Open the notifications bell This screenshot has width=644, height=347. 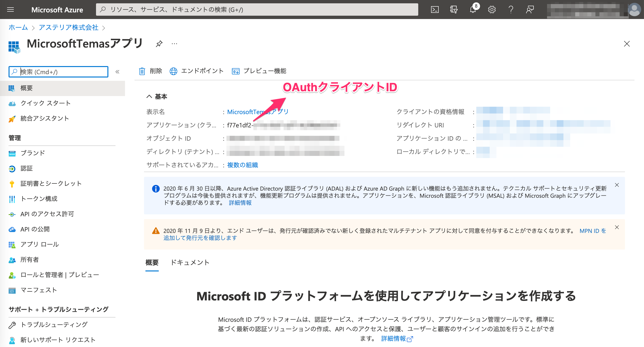point(473,10)
